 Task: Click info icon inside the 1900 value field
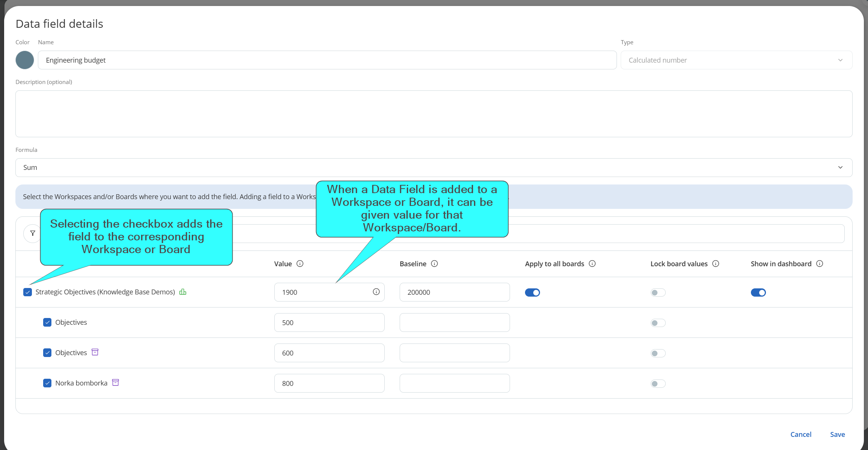[x=376, y=292]
